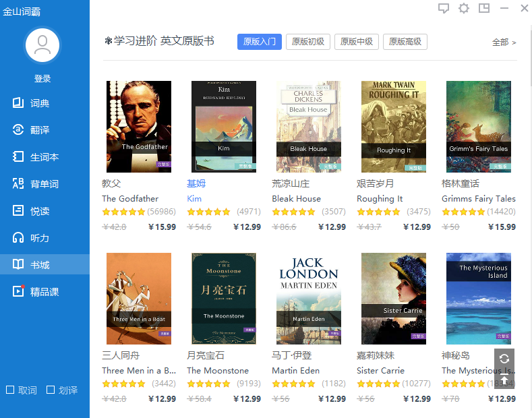Select the 原版高级 tab
532x418 pixels.
[405, 42]
